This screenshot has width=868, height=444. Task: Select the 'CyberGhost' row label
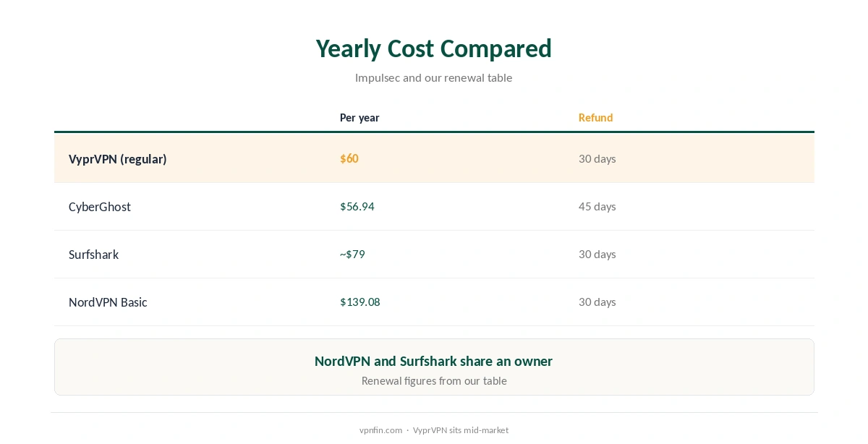point(100,206)
